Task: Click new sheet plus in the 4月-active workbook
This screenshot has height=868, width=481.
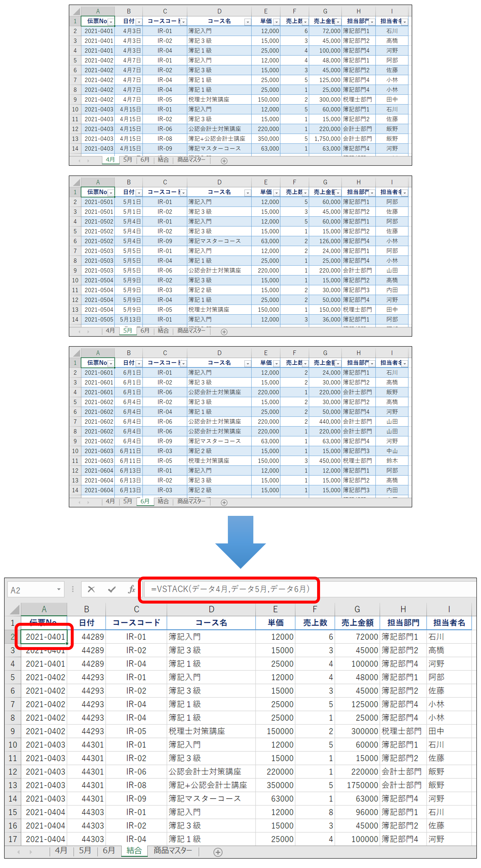Action: [224, 161]
